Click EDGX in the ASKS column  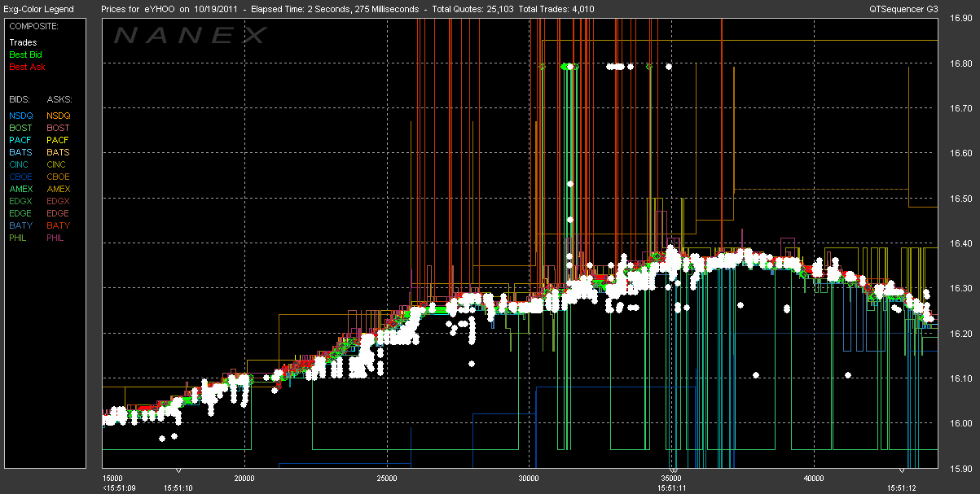click(x=59, y=201)
